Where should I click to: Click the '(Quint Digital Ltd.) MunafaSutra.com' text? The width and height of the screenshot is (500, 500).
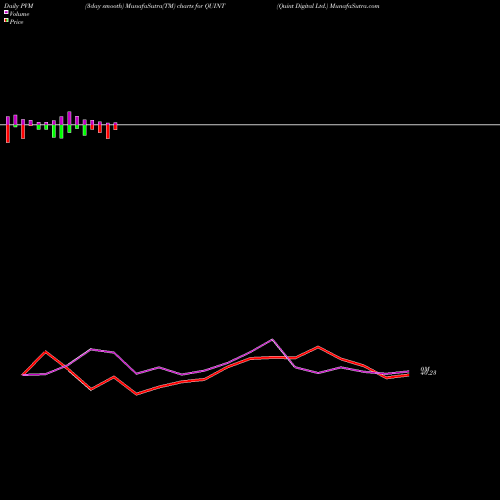click(328, 6)
